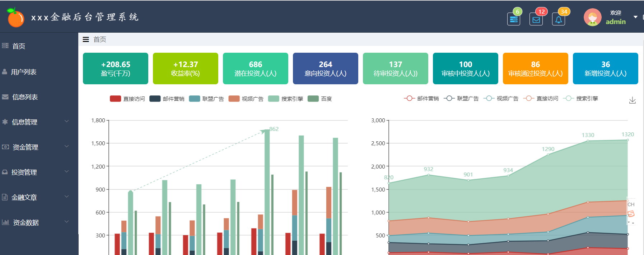Click the 137 待审投资人 card

[396, 69]
